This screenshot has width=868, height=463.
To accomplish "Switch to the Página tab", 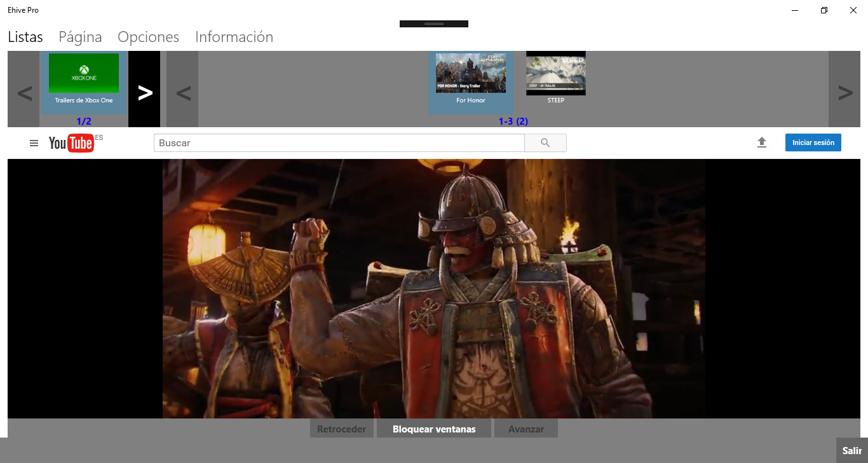I will coord(80,37).
